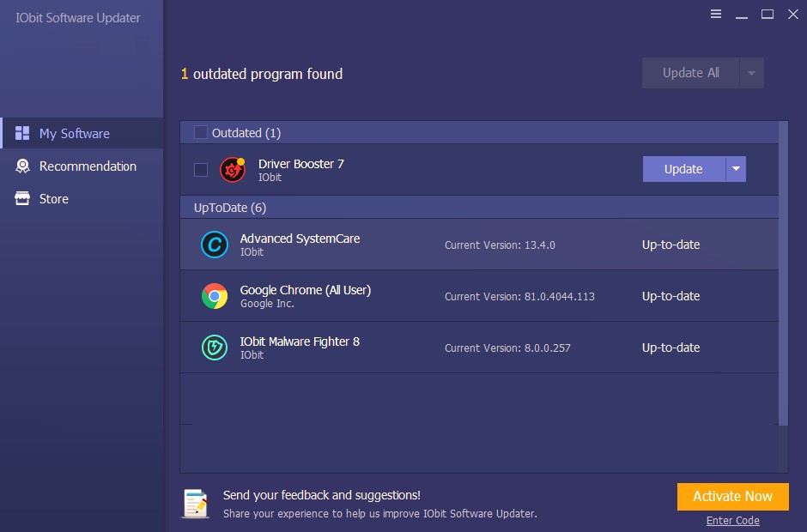The height and width of the screenshot is (532, 807).
Task: Click the Driver Booster 7 icon
Action: point(233,170)
